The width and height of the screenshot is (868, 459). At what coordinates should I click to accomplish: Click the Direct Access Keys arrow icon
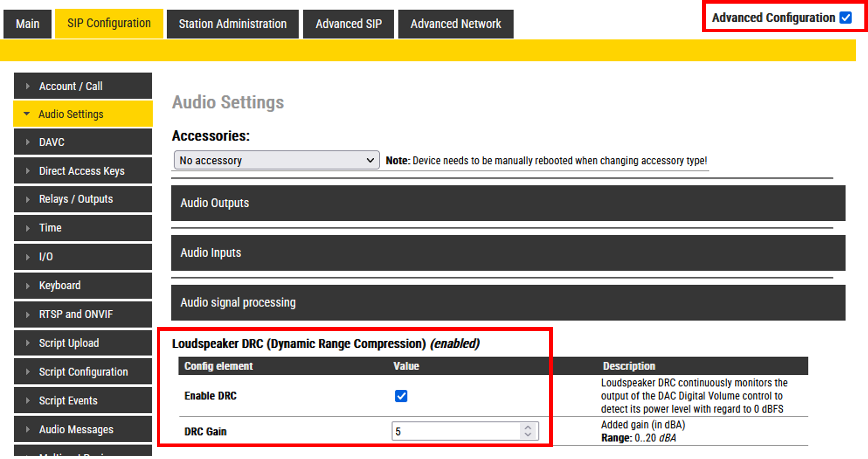(28, 171)
